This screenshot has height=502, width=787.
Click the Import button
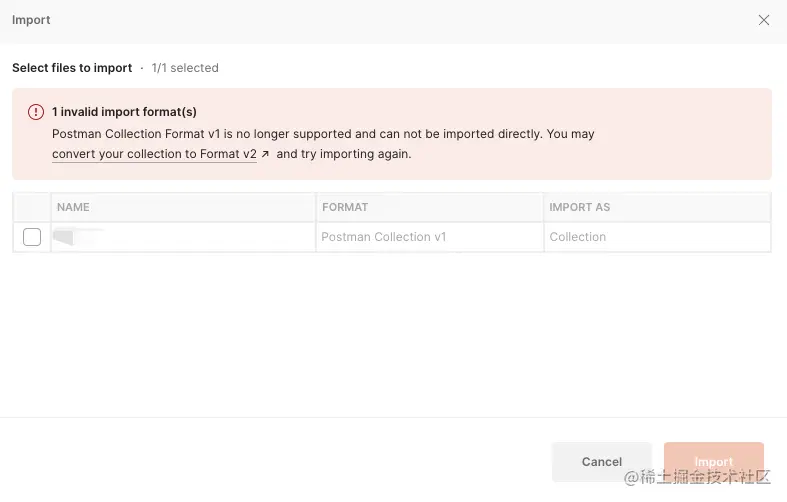point(713,462)
